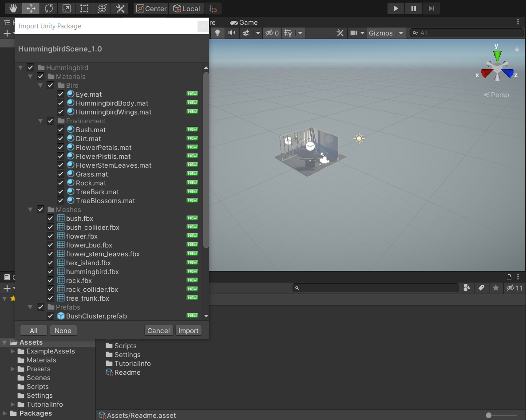Start Play mode
The height and width of the screenshot is (420, 526).
point(396,8)
